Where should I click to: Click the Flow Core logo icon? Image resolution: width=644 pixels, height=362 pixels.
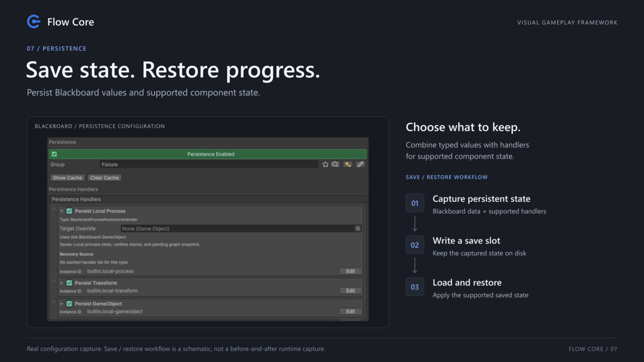33,21
